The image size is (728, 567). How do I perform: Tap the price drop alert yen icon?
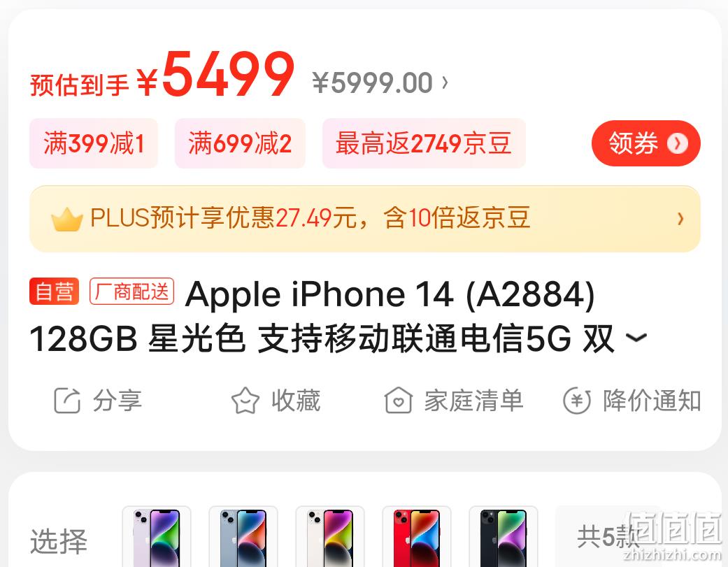pos(577,401)
